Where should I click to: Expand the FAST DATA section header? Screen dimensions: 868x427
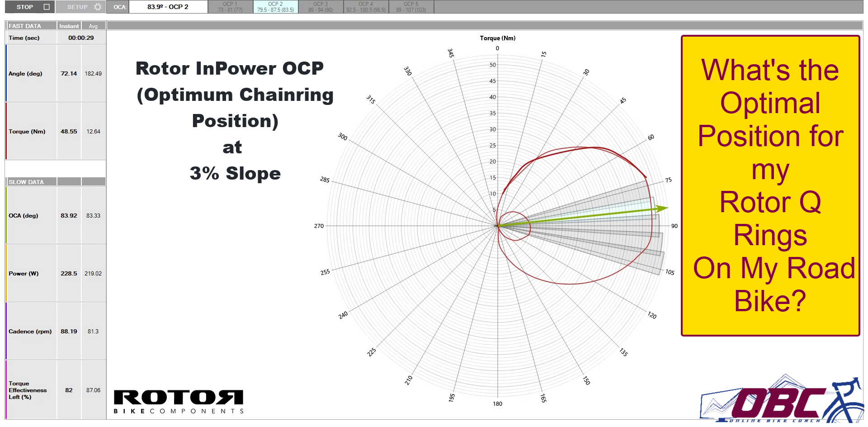click(x=25, y=26)
